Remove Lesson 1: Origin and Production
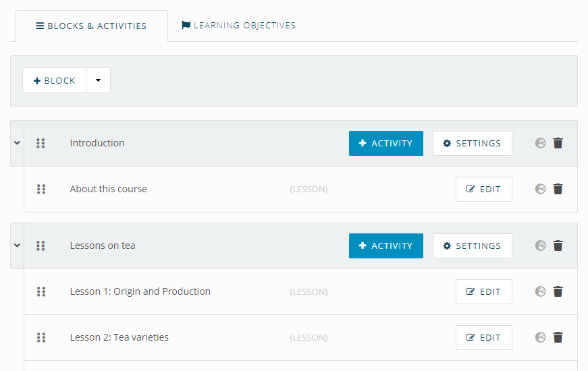 point(558,291)
